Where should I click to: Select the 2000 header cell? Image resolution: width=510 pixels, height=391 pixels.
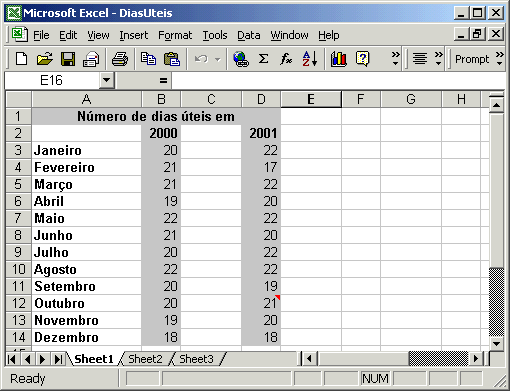[161, 133]
